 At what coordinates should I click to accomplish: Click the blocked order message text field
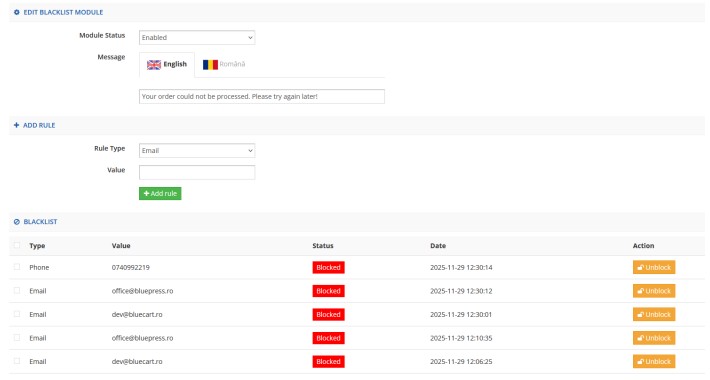tap(262, 96)
